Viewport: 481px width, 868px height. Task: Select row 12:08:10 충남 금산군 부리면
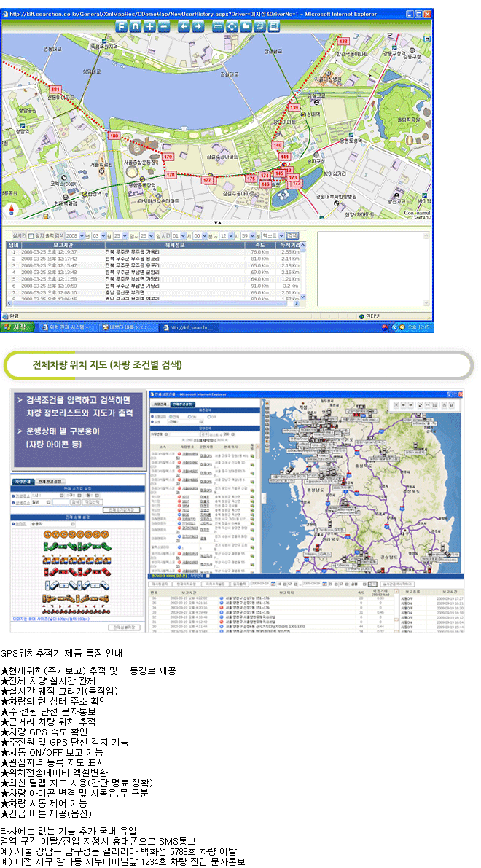coord(153,292)
